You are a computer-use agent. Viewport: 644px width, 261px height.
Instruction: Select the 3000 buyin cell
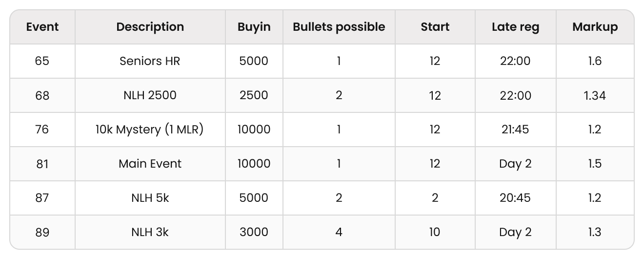click(254, 232)
